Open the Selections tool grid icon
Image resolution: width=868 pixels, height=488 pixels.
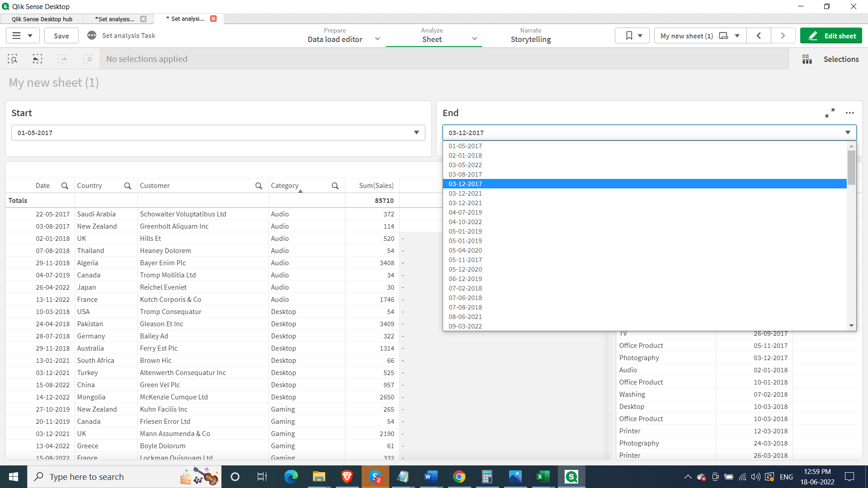coord(807,59)
